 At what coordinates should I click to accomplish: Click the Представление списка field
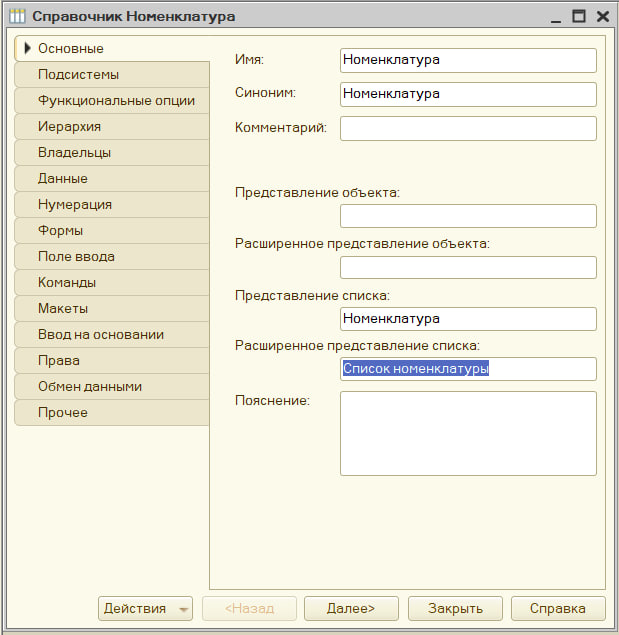tap(468, 319)
